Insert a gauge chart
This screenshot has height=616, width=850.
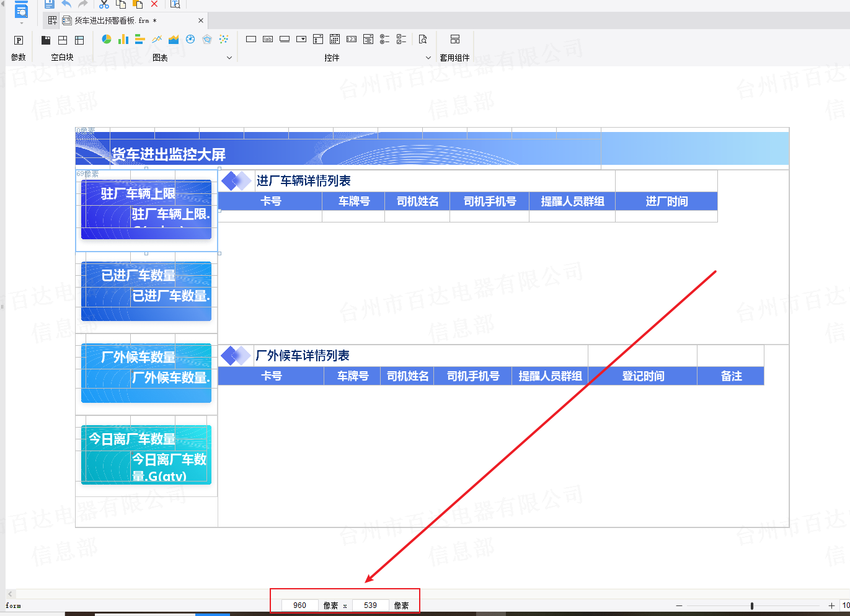coord(190,39)
